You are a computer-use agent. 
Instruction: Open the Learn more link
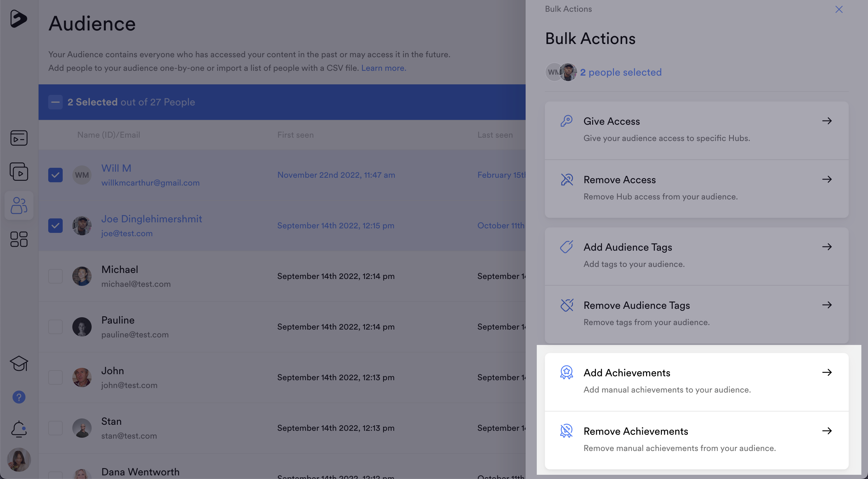click(383, 68)
